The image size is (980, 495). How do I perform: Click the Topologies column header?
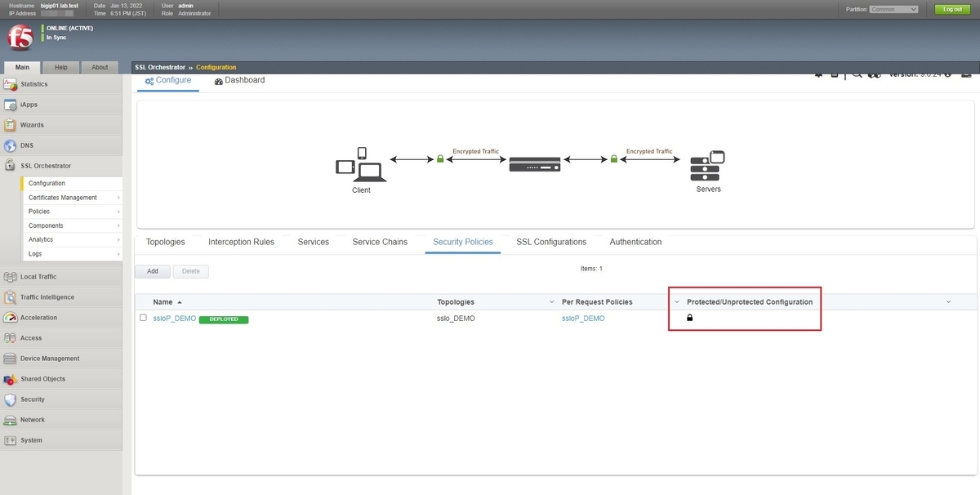tap(456, 302)
